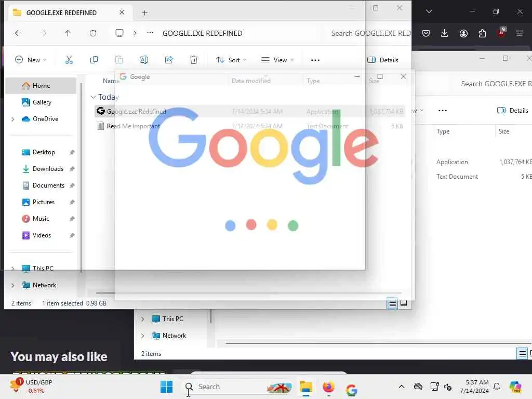Click the Paste clipboard icon in toolbar
Image resolution: width=532 pixels, height=399 pixels.
tap(119, 60)
